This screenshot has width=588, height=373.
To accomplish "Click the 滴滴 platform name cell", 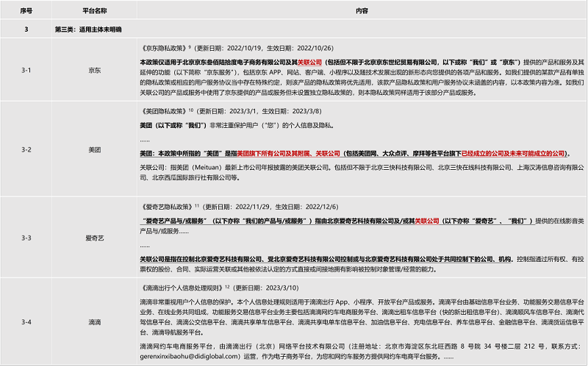I will [x=95, y=322].
